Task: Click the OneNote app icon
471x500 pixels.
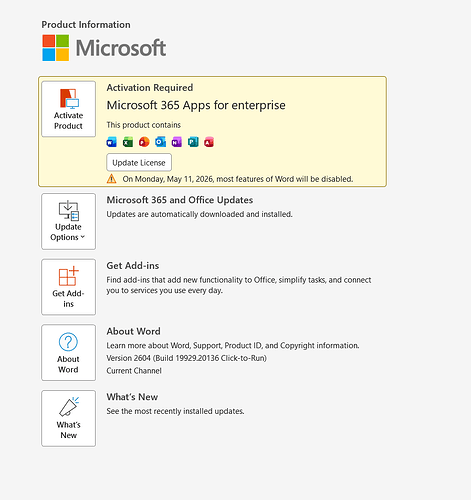Action: point(177,142)
